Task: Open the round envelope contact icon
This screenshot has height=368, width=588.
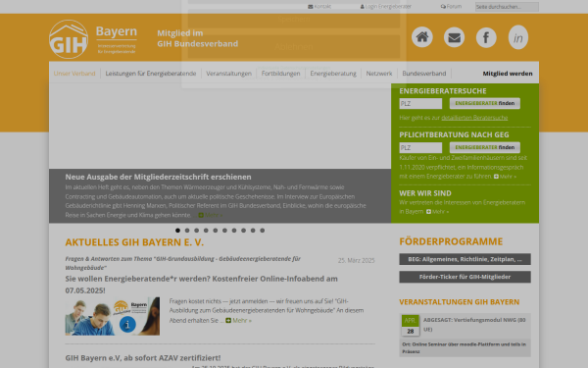Action: tap(454, 37)
